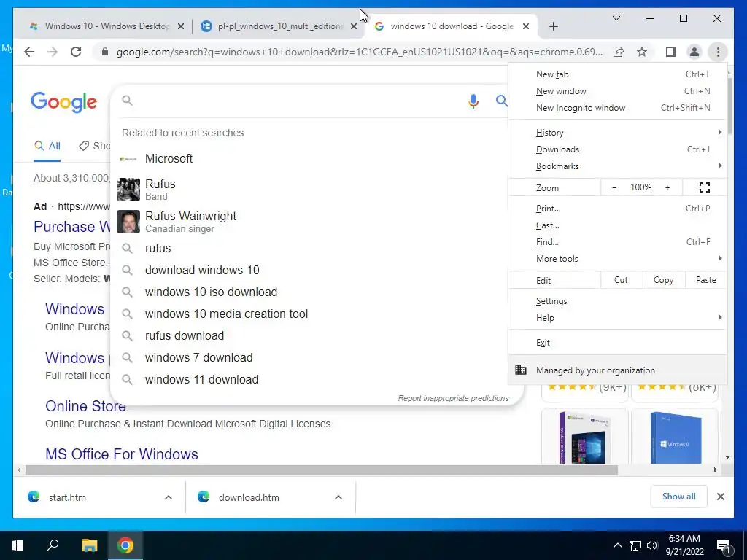
Task: Expand start.htm download options chevron
Action: tap(169, 497)
